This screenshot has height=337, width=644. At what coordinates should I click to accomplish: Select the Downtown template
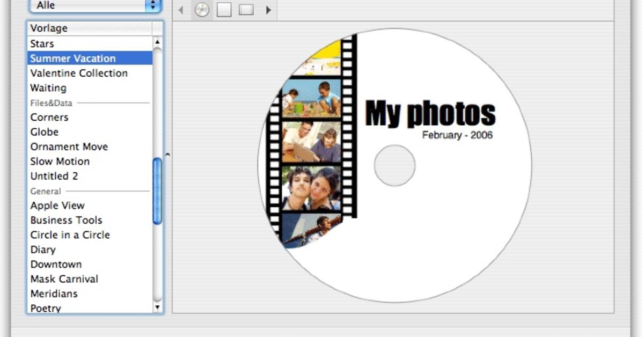point(90,265)
